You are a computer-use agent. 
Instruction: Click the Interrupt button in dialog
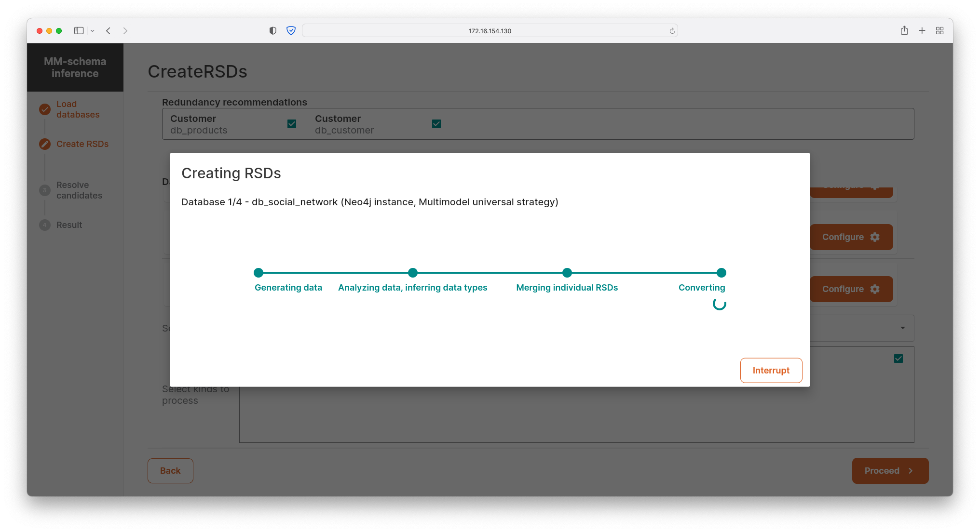771,370
